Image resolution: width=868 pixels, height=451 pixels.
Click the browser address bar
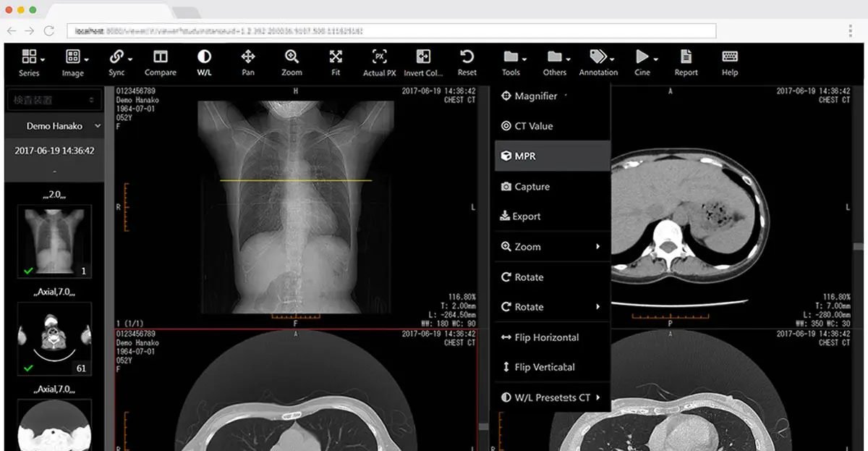point(391,31)
